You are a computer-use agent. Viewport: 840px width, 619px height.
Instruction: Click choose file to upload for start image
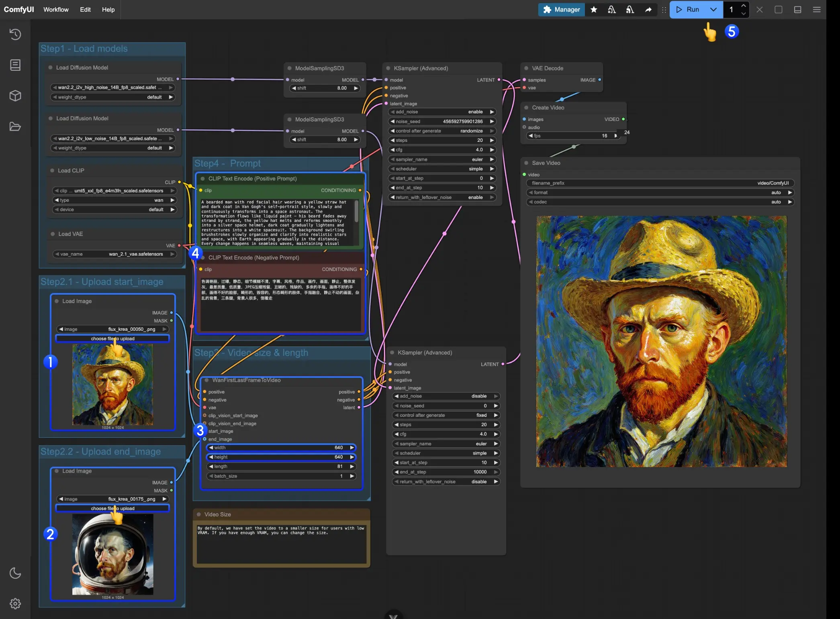pos(112,338)
